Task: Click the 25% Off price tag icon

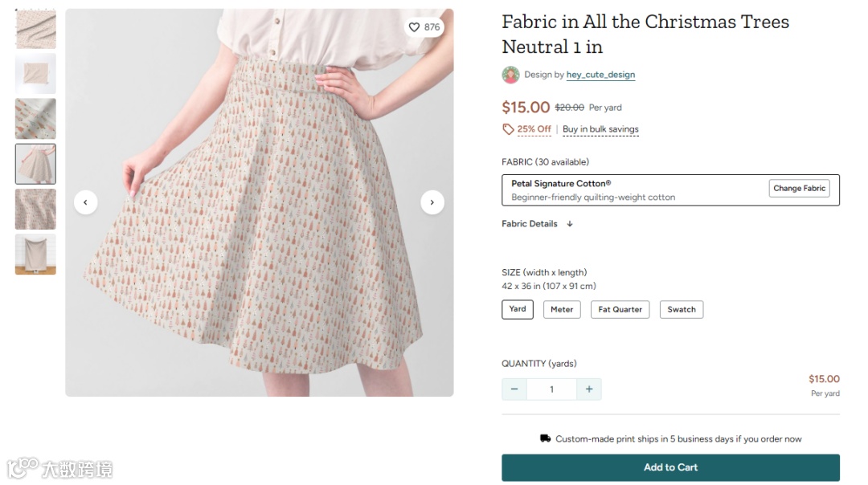Action: point(508,129)
